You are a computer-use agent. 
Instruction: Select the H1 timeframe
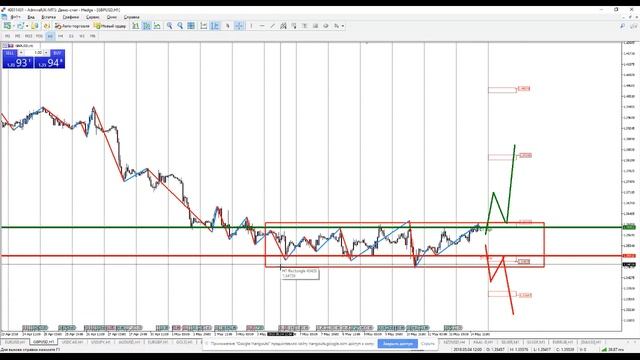point(50,36)
